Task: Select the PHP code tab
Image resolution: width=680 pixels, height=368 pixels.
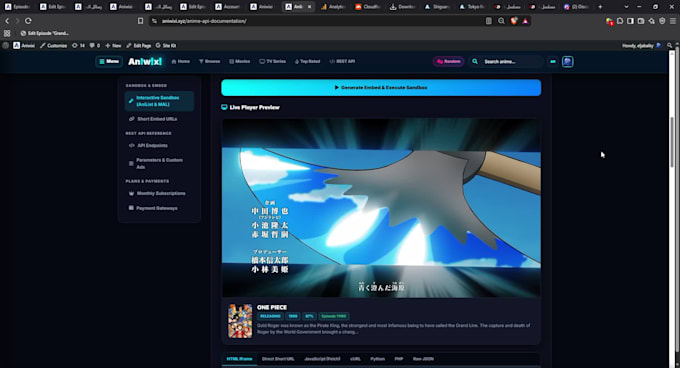Action: click(399, 359)
